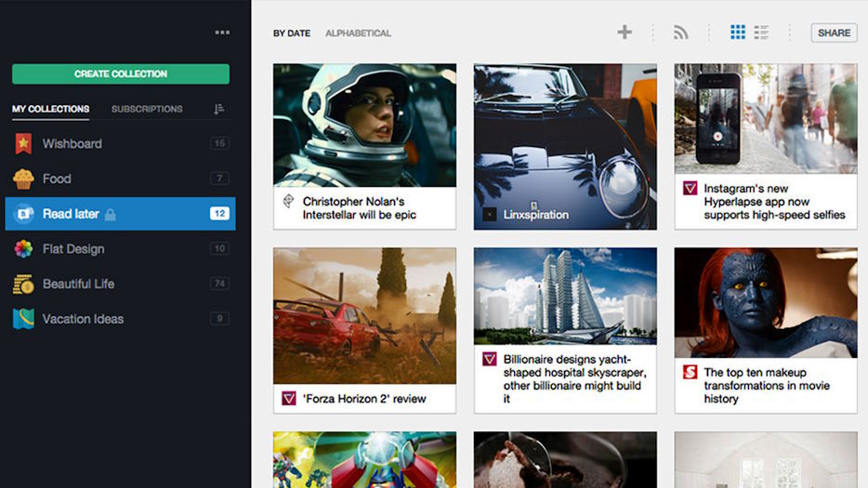Click the Linxspiration title text
This screenshot has width=868, height=488.
coord(536,215)
